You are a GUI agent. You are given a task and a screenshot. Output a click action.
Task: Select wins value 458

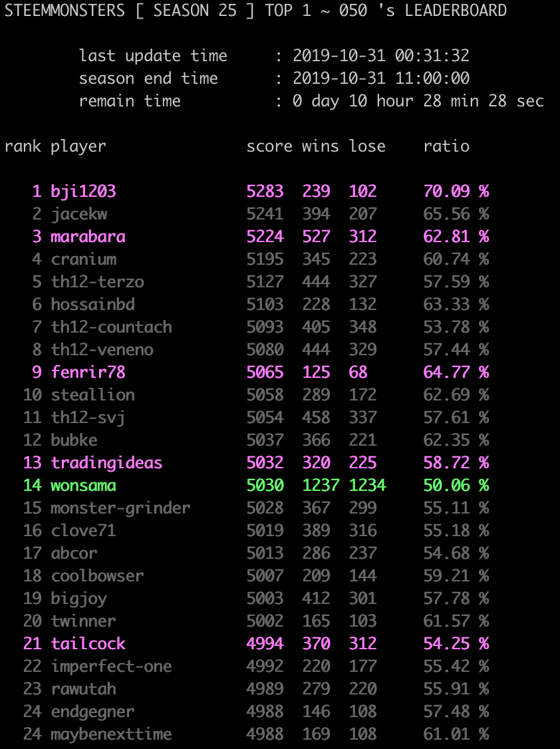[316, 418]
